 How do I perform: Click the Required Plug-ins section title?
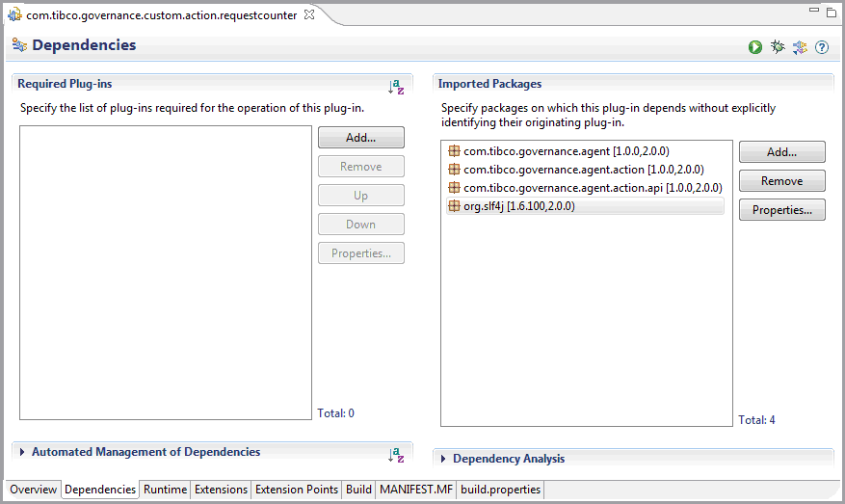click(65, 84)
